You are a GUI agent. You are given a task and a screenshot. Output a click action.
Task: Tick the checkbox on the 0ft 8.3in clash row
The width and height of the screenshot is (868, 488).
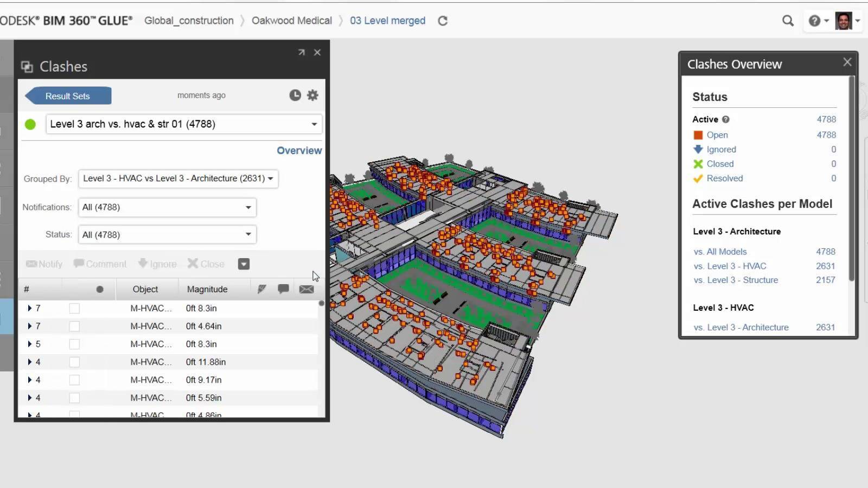tap(74, 308)
